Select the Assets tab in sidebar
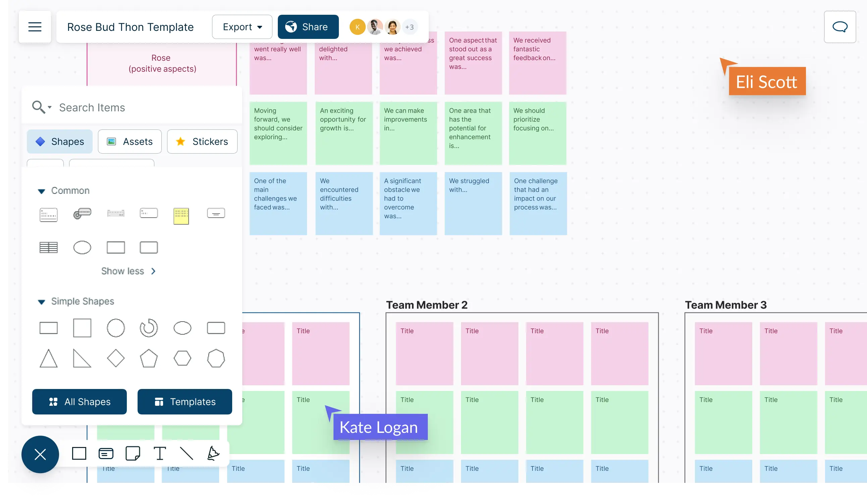The width and height of the screenshot is (867, 504). point(130,142)
